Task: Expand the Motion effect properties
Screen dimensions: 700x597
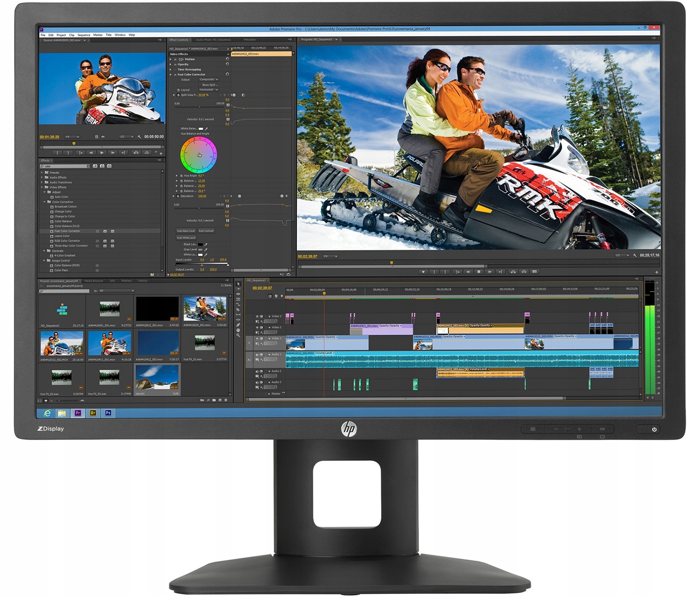Action: 171,59
